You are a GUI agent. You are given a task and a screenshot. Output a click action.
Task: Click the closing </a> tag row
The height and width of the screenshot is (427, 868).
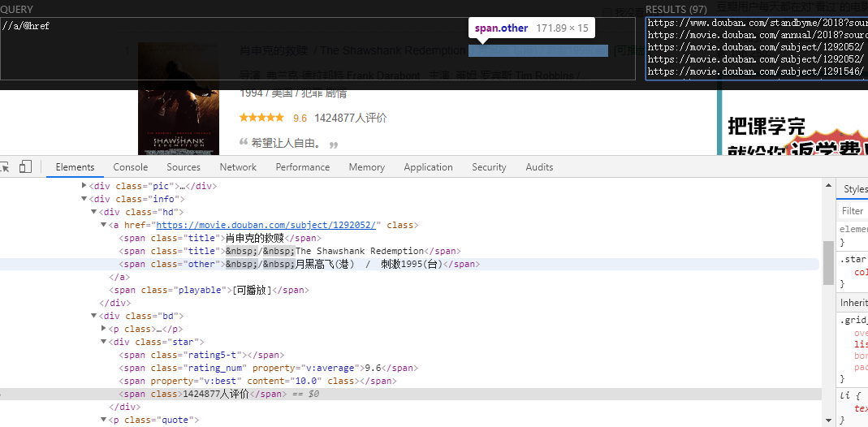point(119,277)
